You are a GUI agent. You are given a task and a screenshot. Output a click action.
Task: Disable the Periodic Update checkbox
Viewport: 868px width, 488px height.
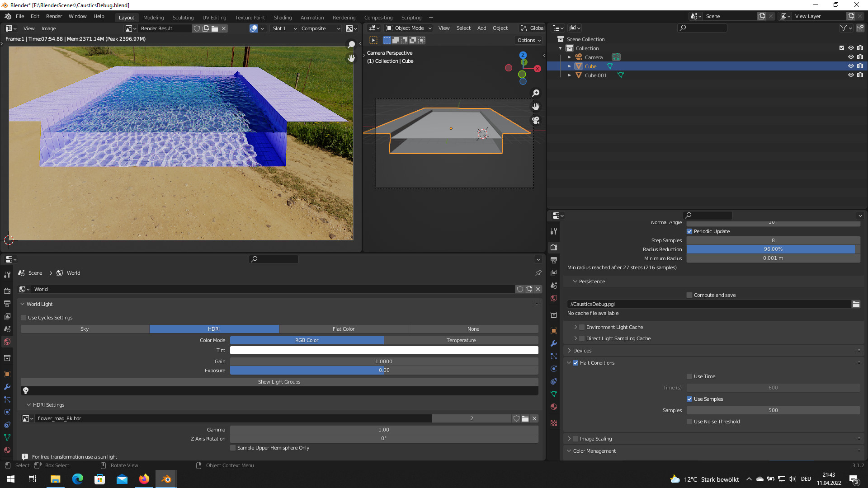tap(689, 231)
